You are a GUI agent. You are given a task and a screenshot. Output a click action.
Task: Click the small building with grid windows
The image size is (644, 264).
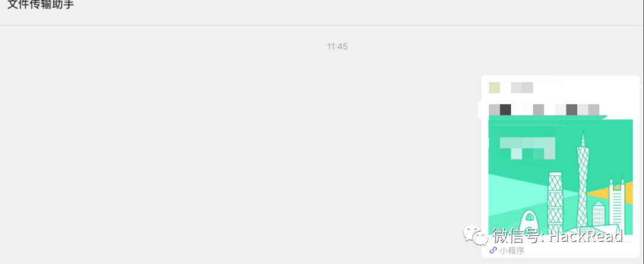[x=599, y=214]
